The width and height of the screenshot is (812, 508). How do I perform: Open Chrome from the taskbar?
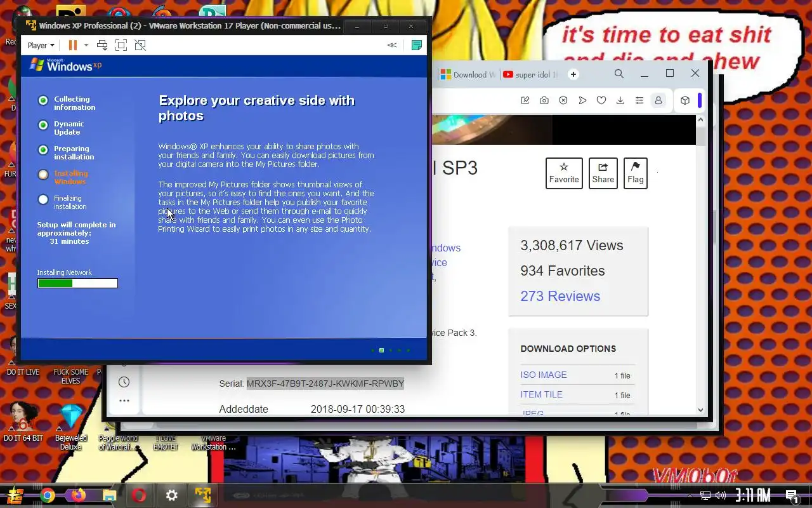pyautogui.click(x=48, y=495)
